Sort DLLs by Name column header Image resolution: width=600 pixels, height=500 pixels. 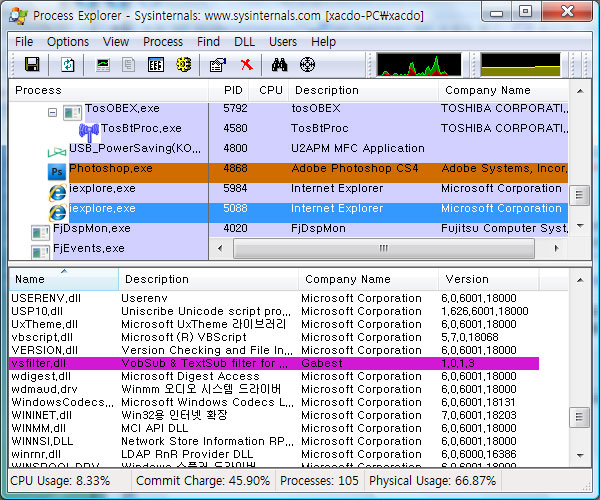[64, 279]
